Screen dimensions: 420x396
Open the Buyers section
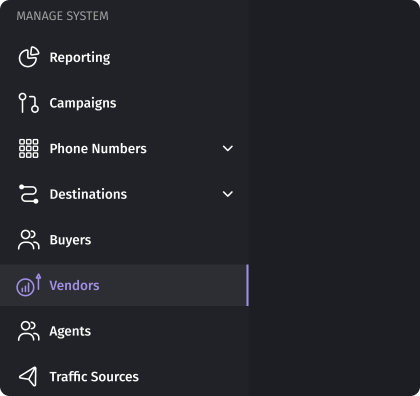click(x=124, y=240)
